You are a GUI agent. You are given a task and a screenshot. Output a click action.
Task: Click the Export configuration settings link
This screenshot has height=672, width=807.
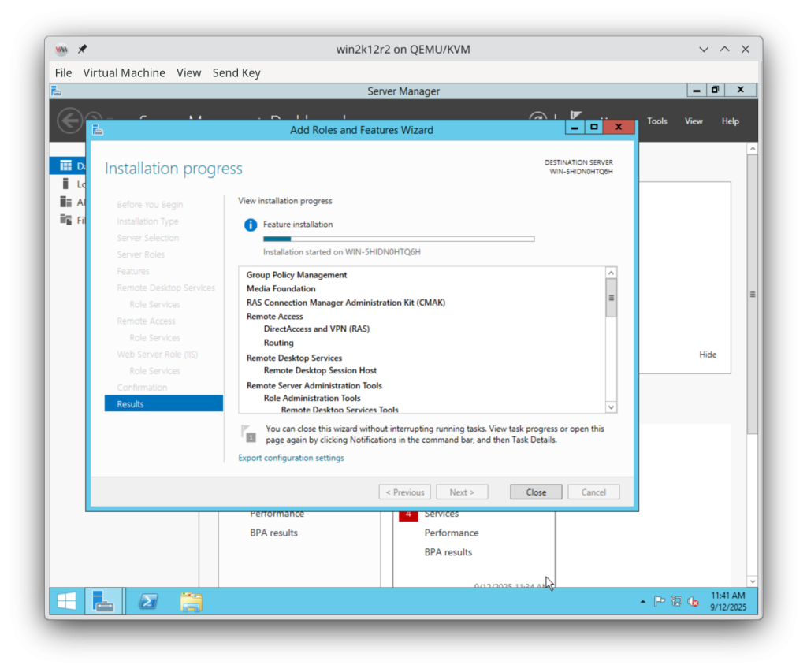click(292, 458)
